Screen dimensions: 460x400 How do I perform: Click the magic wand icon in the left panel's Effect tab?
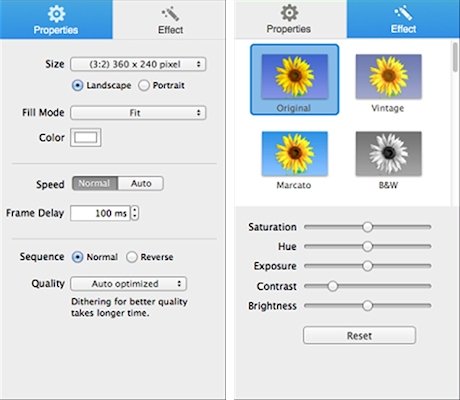[170, 14]
